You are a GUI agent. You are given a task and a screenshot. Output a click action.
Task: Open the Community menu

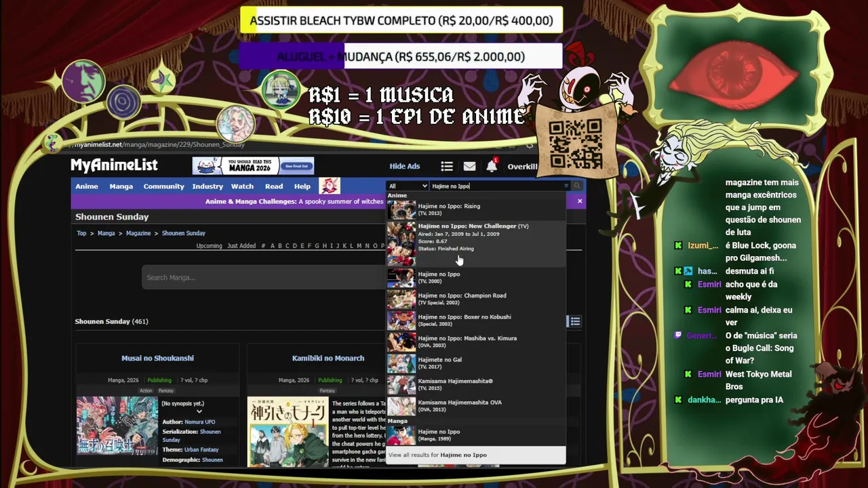[x=163, y=186]
